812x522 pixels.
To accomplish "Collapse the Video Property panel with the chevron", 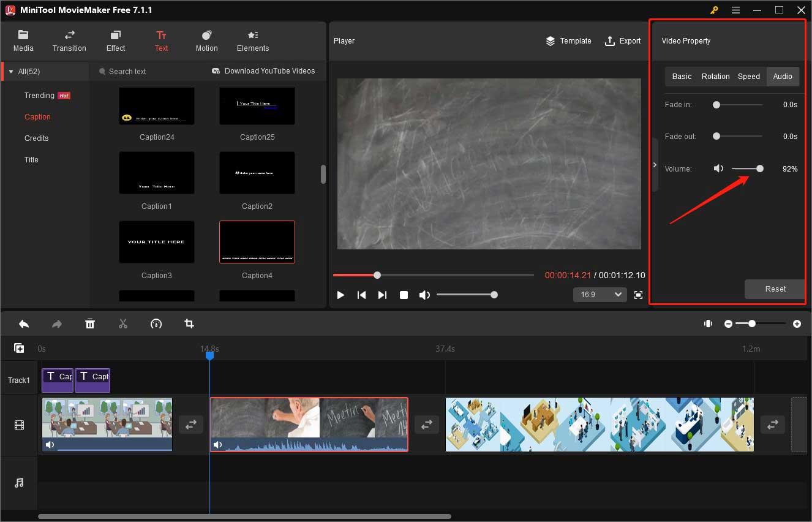I will coord(655,164).
